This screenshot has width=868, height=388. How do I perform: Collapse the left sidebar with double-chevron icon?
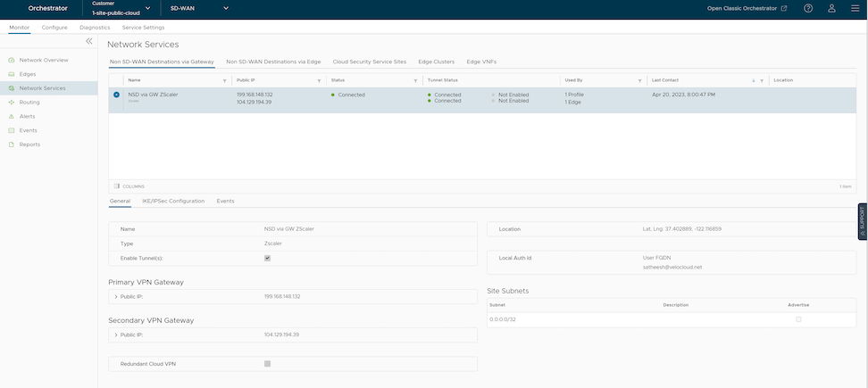pos(89,42)
